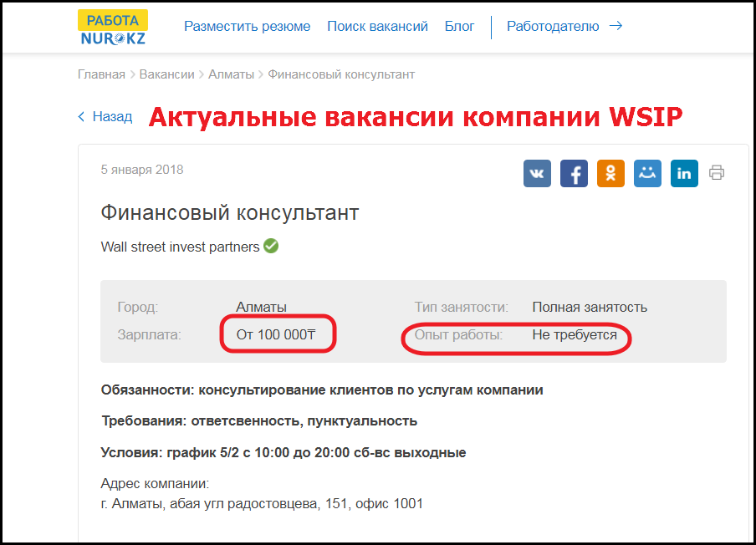Click the green verified company checkmark
756x545 pixels.
(x=271, y=246)
